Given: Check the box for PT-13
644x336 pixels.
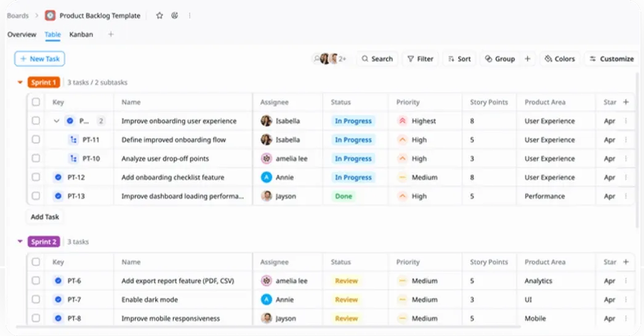Looking at the screenshot, I should (36, 196).
